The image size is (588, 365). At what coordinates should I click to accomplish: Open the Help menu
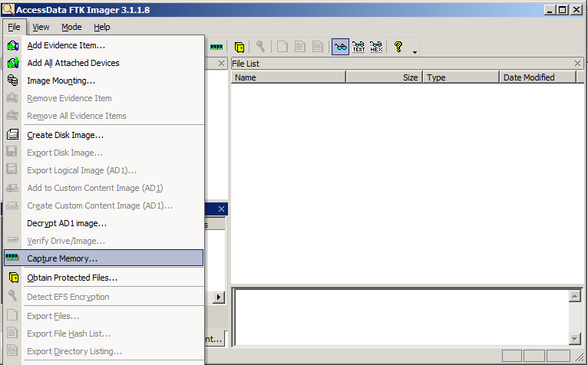click(x=101, y=27)
